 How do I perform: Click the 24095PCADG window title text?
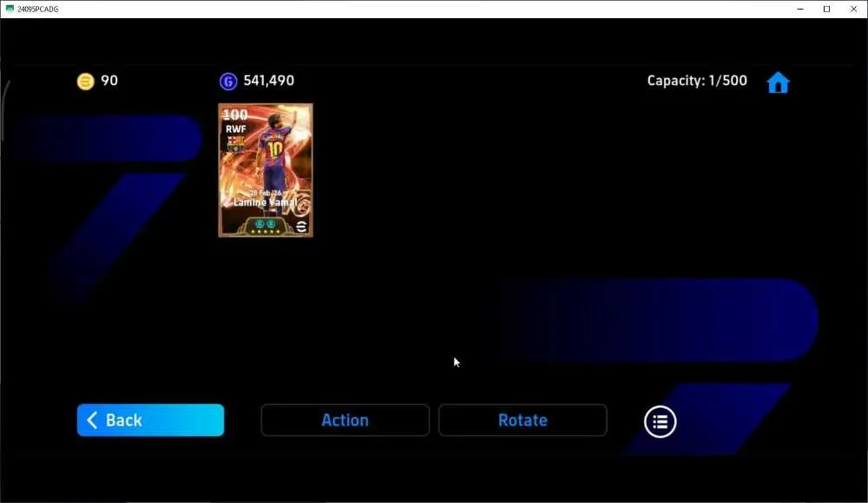37,10
